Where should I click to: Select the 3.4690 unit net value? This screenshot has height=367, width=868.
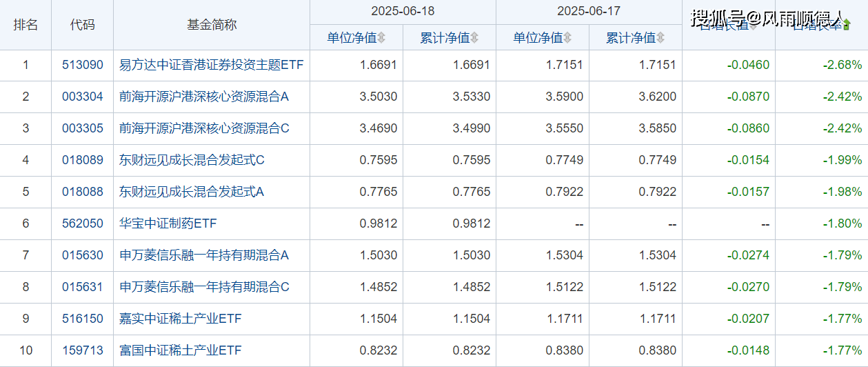pyautogui.click(x=379, y=129)
